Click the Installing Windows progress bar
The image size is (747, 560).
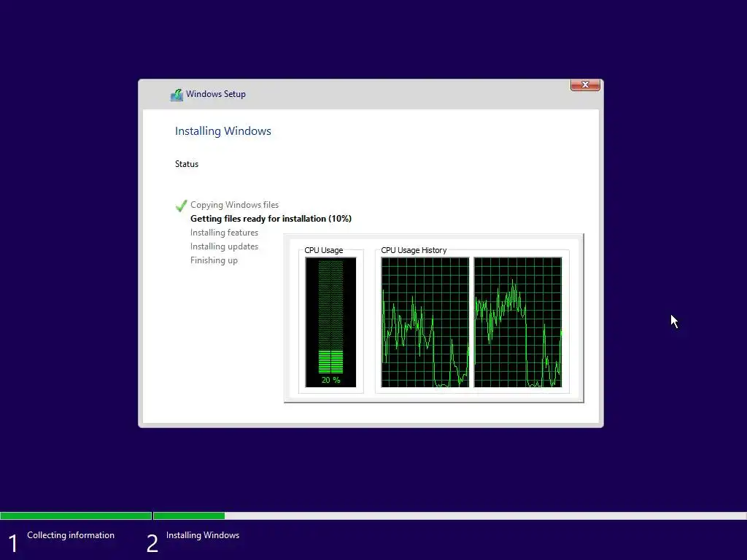pos(449,516)
